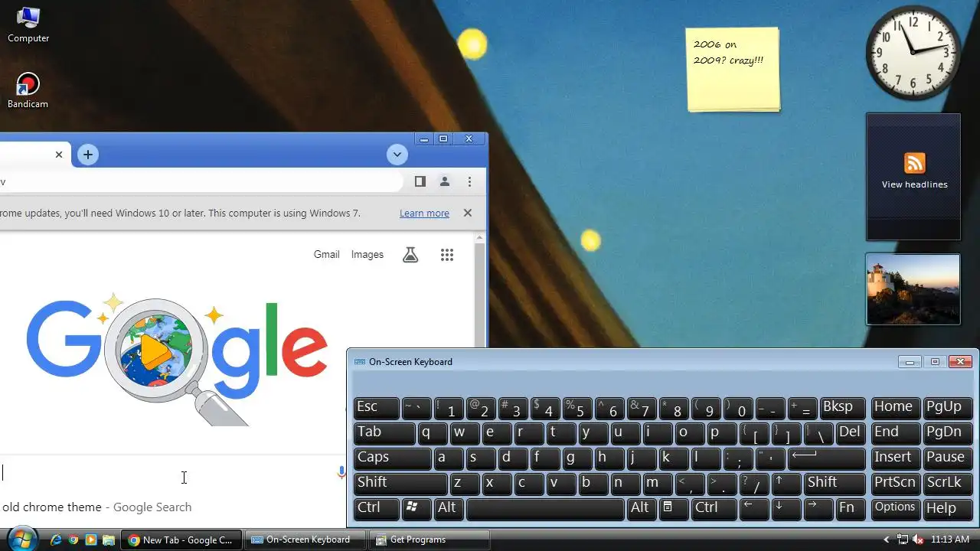Switch to Get Programs taskbar button
The height and width of the screenshot is (551, 980).
tap(430, 540)
